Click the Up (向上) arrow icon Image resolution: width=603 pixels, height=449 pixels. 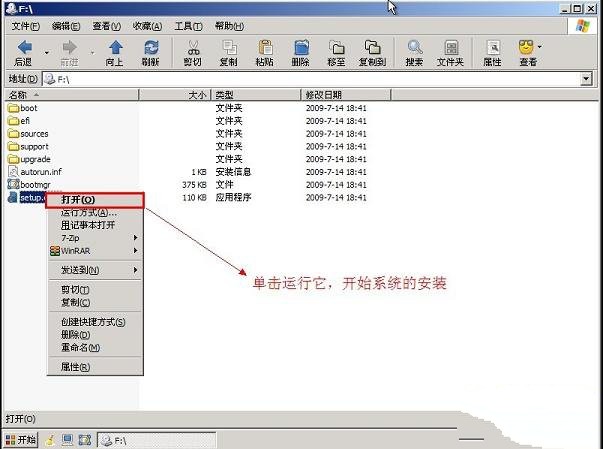(x=115, y=48)
